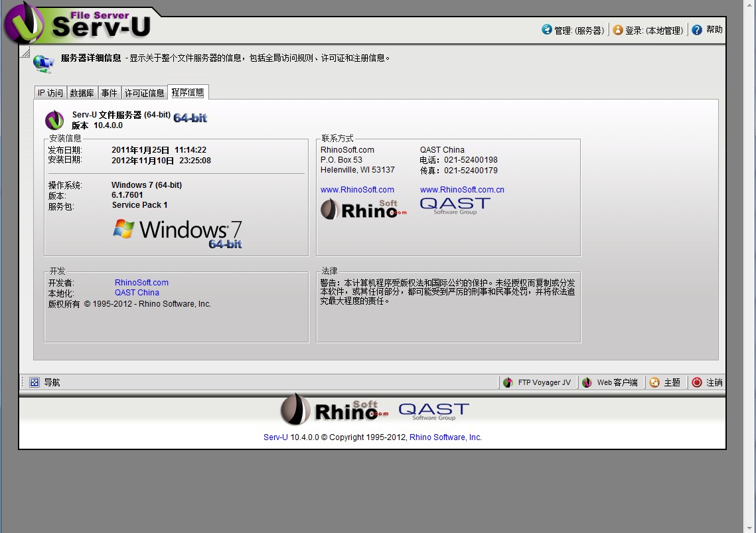The height and width of the screenshot is (533, 756).
Task: Click the QAST Software Group logo in contact panel
Action: (x=455, y=206)
